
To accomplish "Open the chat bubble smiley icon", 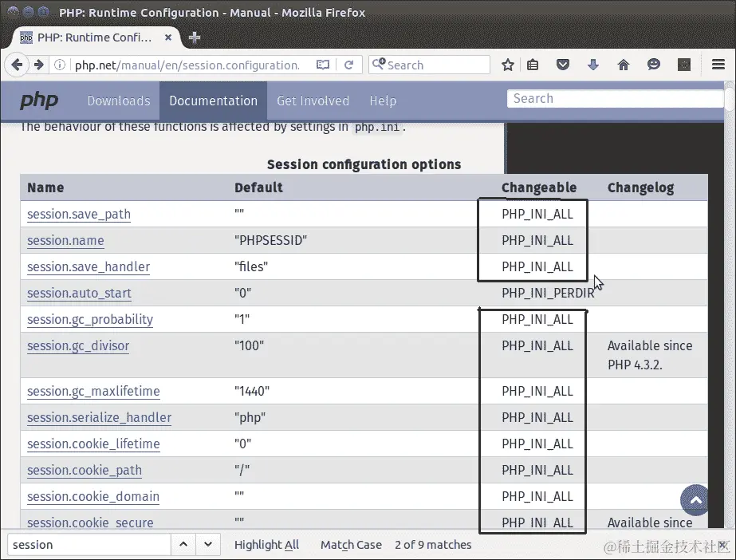I will pyautogui.click(x=653, y=65).
